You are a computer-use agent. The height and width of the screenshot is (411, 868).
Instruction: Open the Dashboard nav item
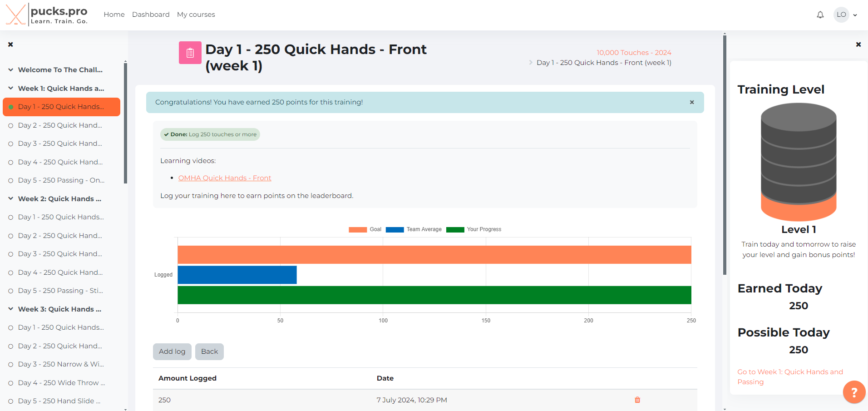[x=151, y=15]
